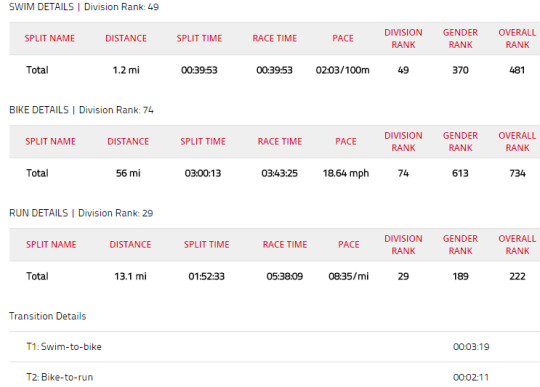Click the BIKE DETAILS section heading
The width and height of the screenshot is (540, 387).
[81, 110]
